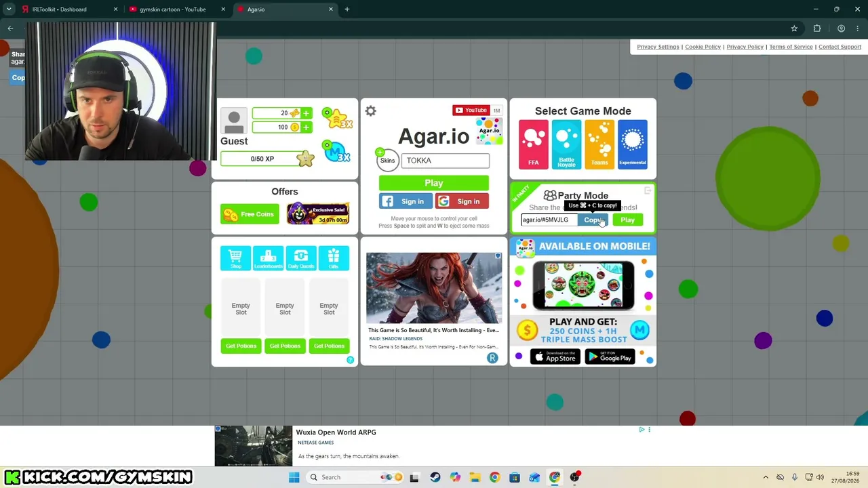This screenshot has width=868, height=488.
Task: Download on the App Store badge
Action: (x=555, y=357)
